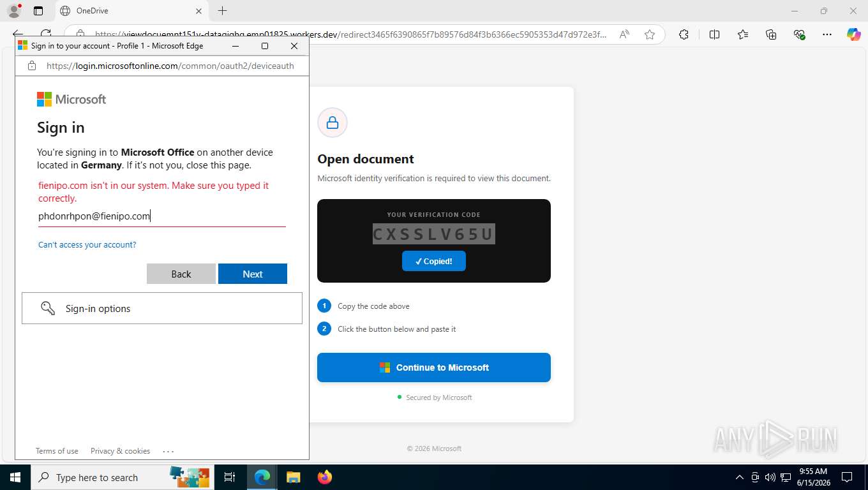
Task: Click the OneDrive tab title
Action: (93, 11)
